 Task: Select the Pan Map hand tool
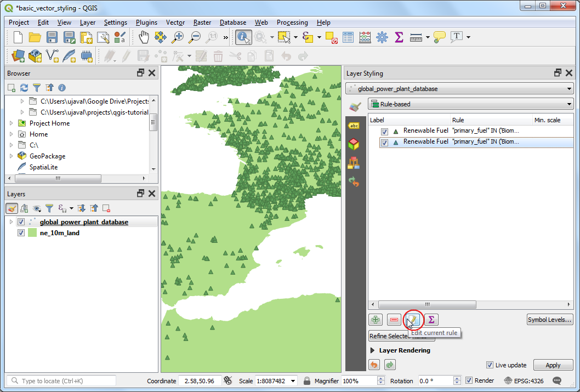(x=143, y=37)
